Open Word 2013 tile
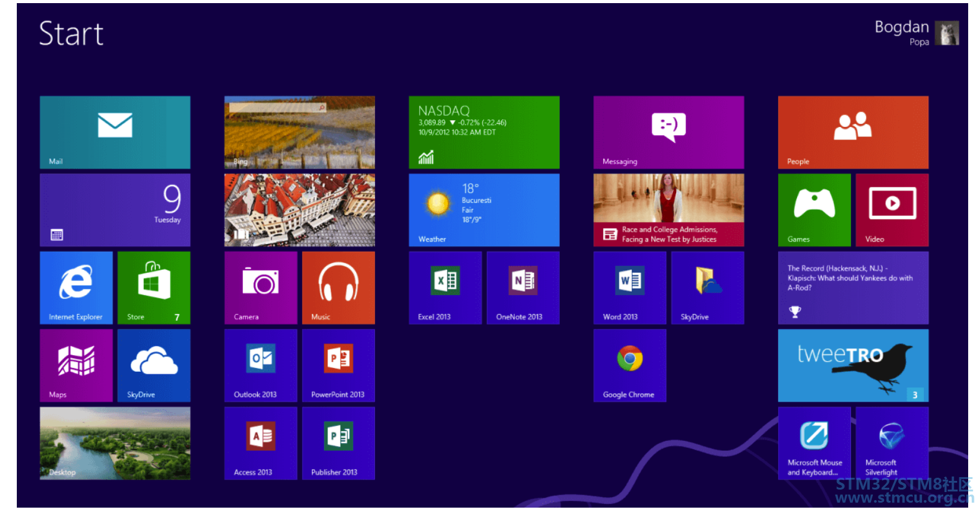The width and height of the screenshot is (980, 512). coord(630,288)
